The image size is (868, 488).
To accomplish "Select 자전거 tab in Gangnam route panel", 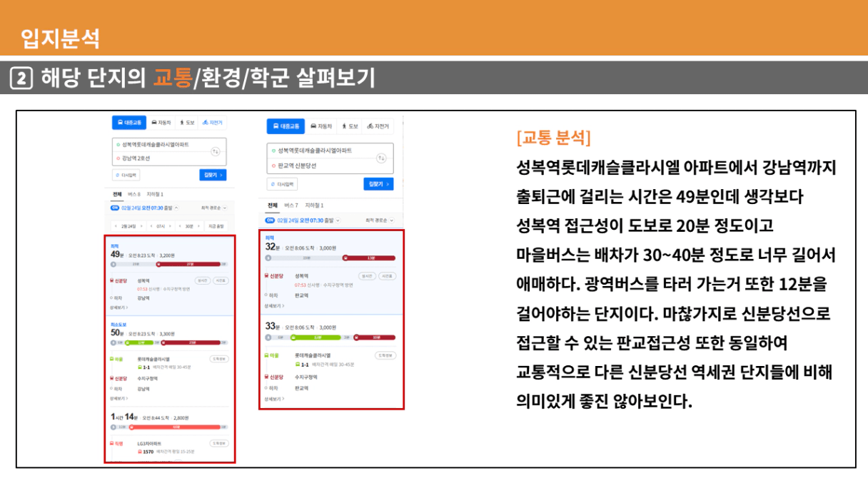I will (213, 123).
